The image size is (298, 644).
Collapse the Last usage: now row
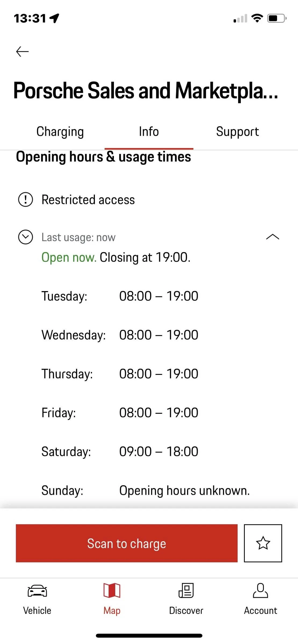[149, 237]
